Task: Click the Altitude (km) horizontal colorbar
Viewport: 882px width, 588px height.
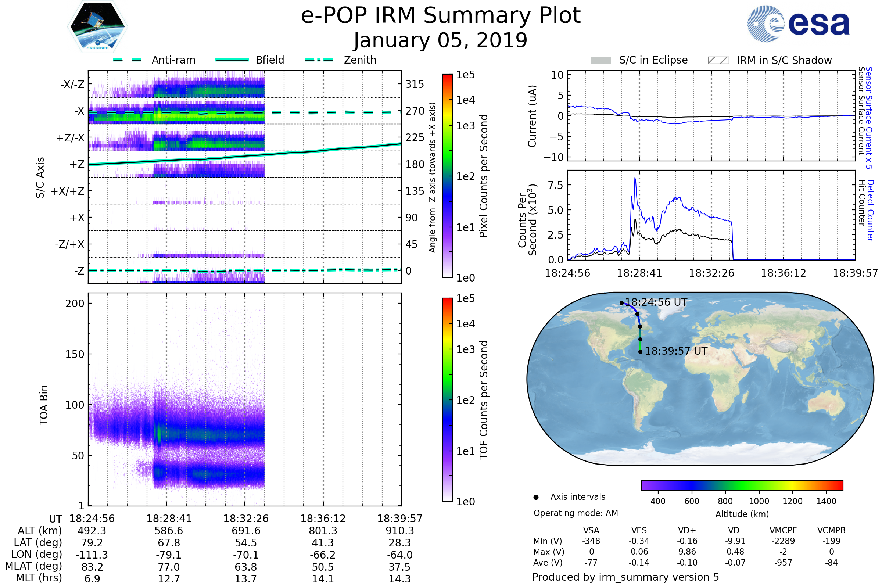Action: (742, 485)
